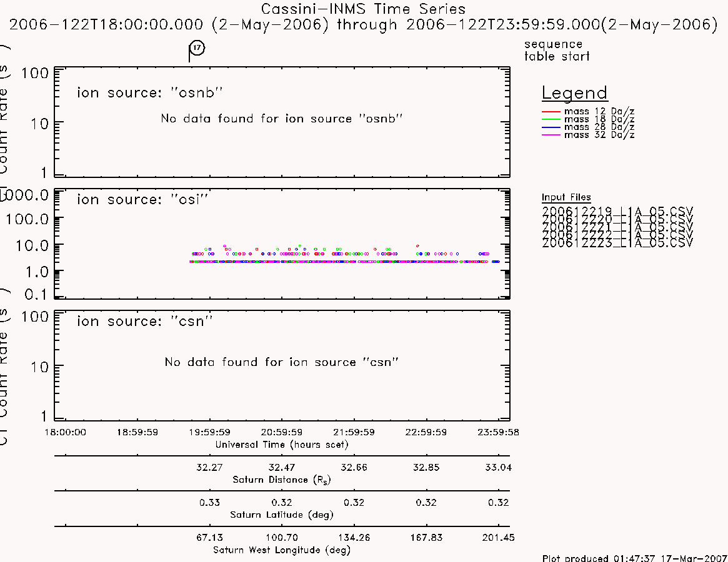Click the '21:59:59' time axis tick
This screenshot has height=562, width=728.
pos(354,432)
